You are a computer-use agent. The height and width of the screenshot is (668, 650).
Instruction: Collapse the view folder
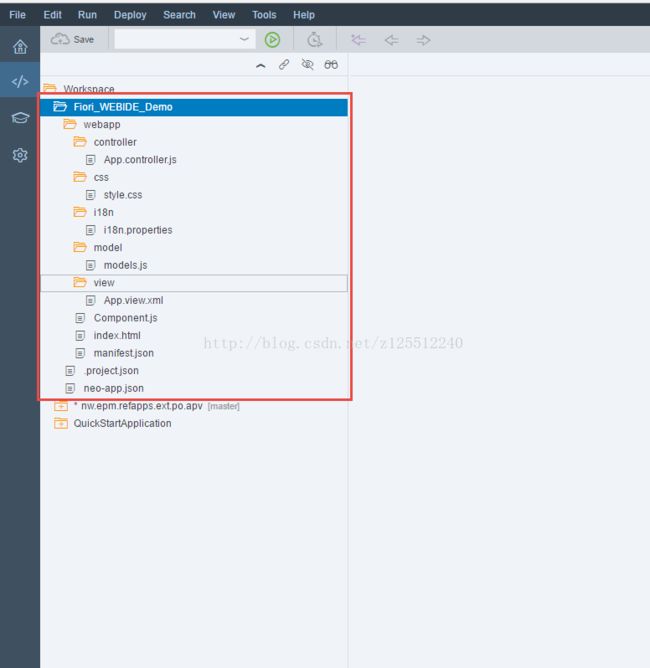click(80, 282)
